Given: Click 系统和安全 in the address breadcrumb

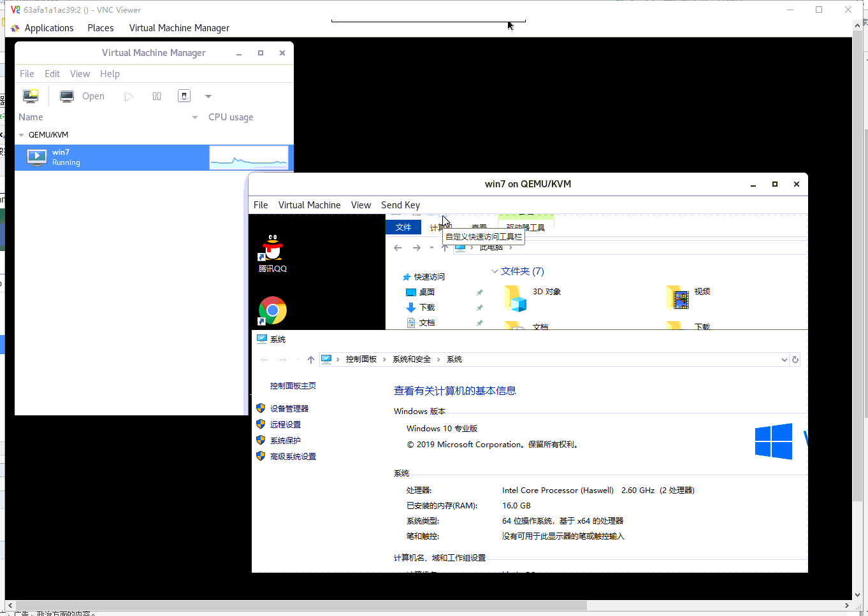Looking at the screenshot, I should [412, 360].
